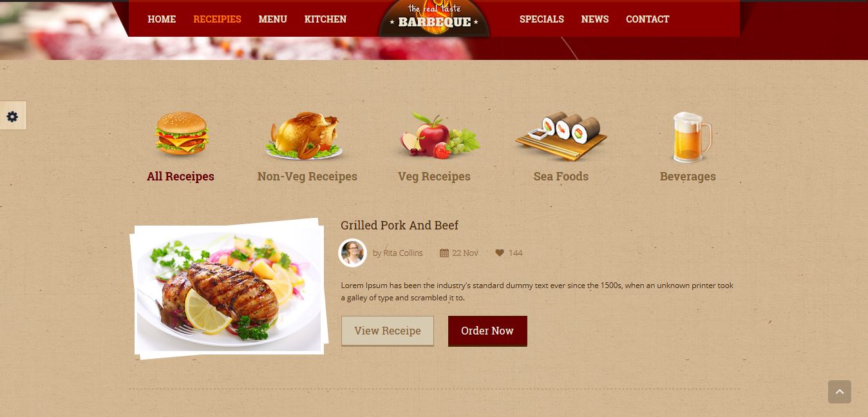
Task: Click the scroll-to-top arrow button
Action: [840, 392]
